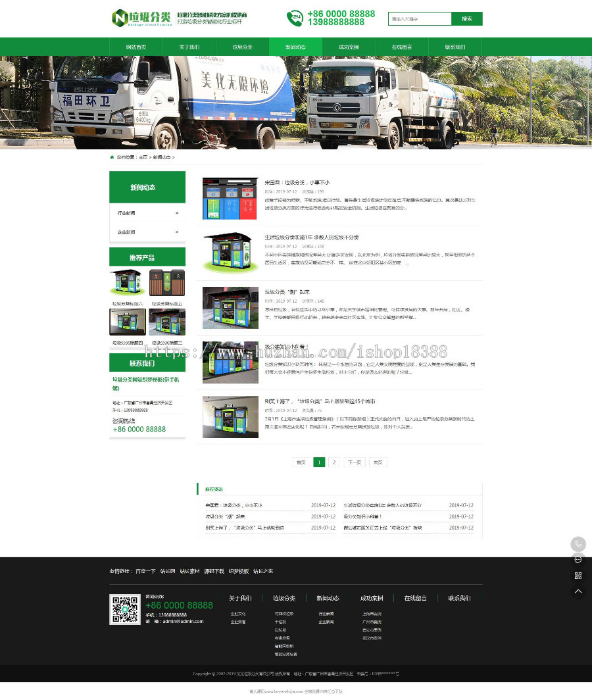Focus the keyword search input field

[x=420, y=18]
